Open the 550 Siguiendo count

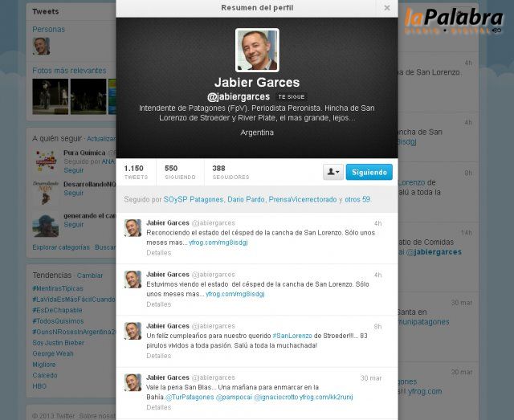tap(180, 172)
